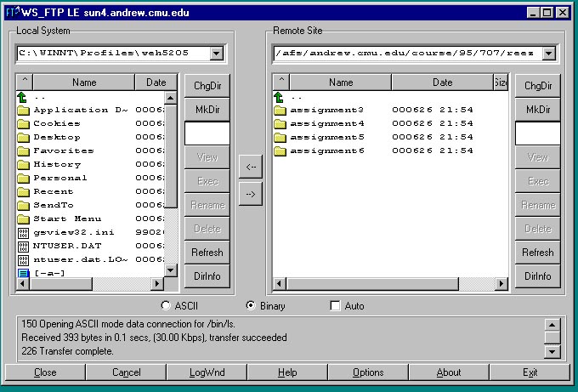Viewport: 578px width, 392px height.
Task: Sort remote files by Date column
Action: (x=442, y=82)
